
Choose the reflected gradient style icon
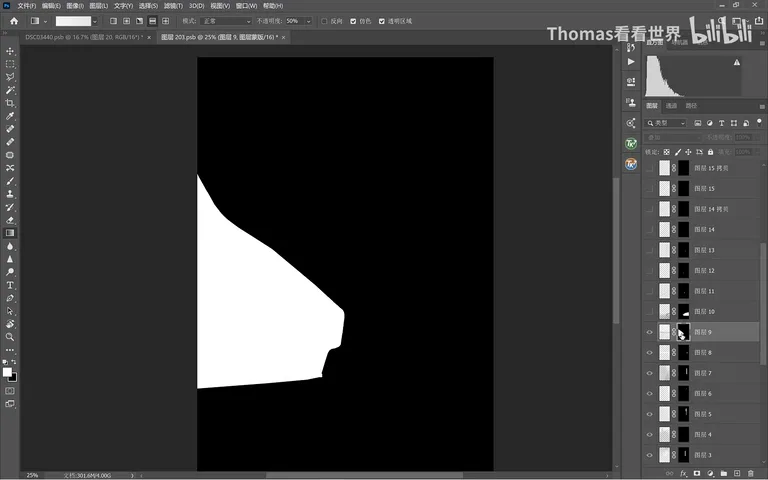(x=153, y=21)
